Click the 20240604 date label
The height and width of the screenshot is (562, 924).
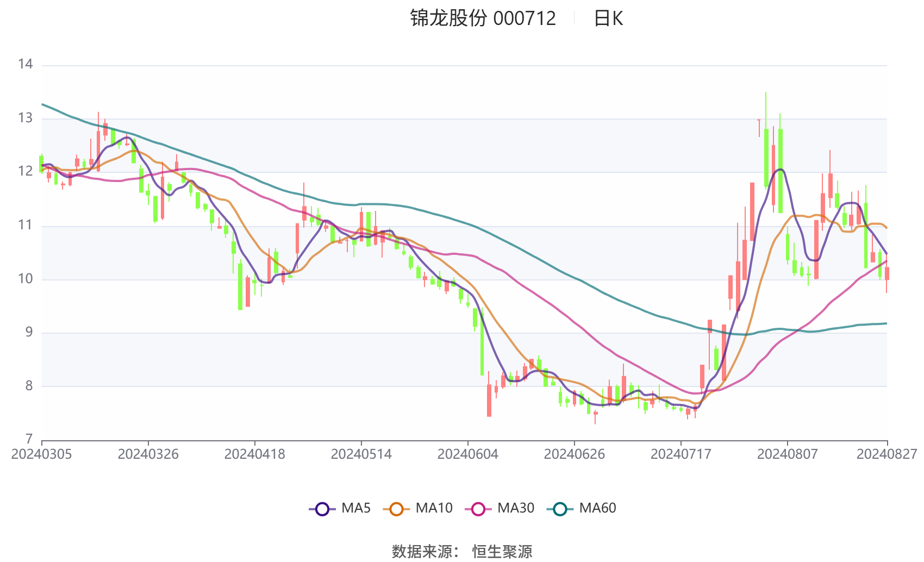tap(467, 454)
